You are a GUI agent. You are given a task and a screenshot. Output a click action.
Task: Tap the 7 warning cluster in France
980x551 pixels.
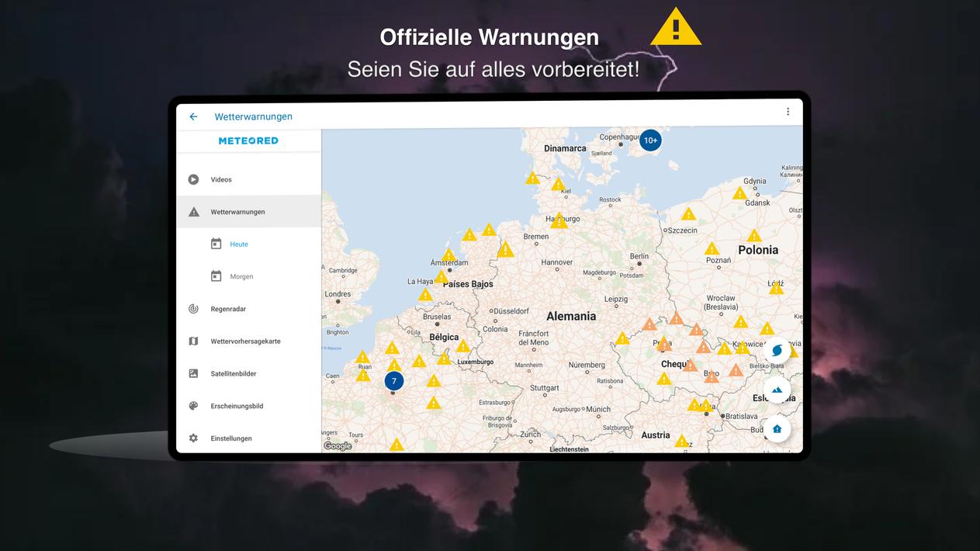click(x=394, y=381)
